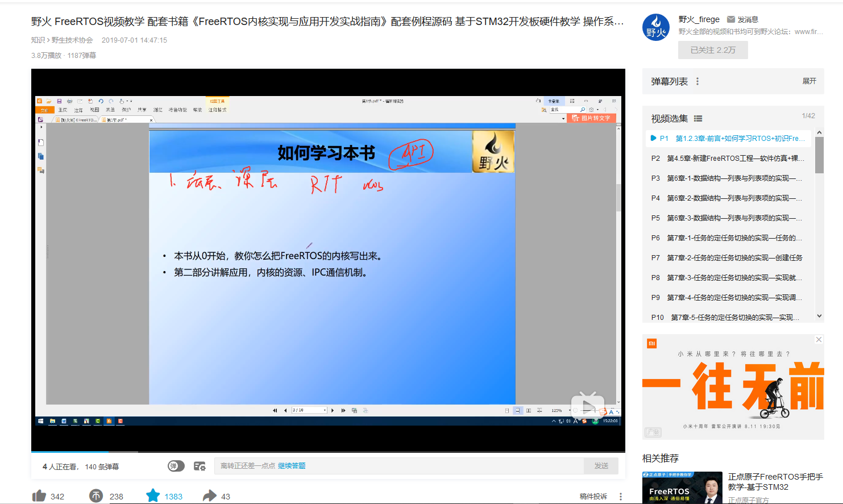Click the share arrow icon
The height and width of the screenshot is (504, 843).
pos(210,496)
